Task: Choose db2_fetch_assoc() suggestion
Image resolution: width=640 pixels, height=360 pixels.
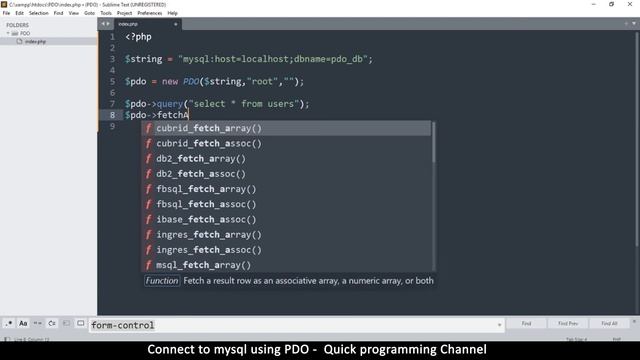Action: (x=286, y=173)
